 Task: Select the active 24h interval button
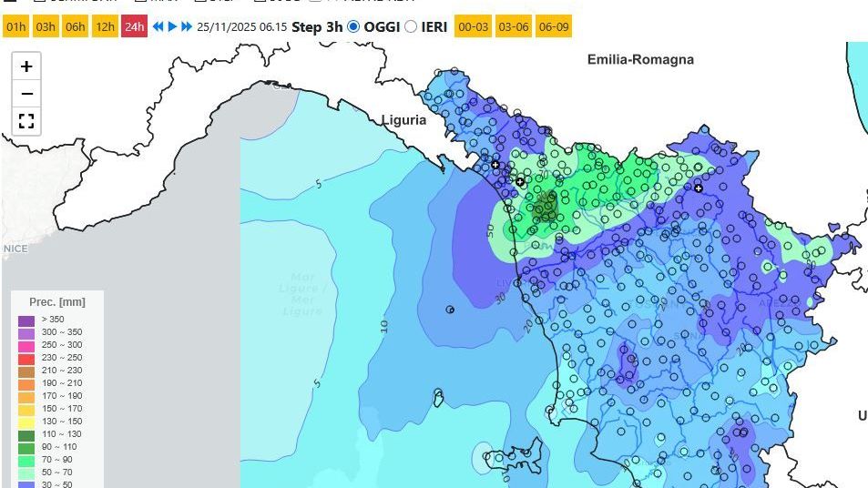[x=135, y=27]
